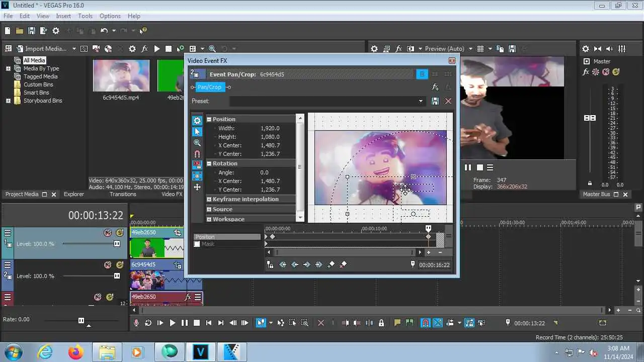Undo the last action in main toolbar

(x=104, y=31)
